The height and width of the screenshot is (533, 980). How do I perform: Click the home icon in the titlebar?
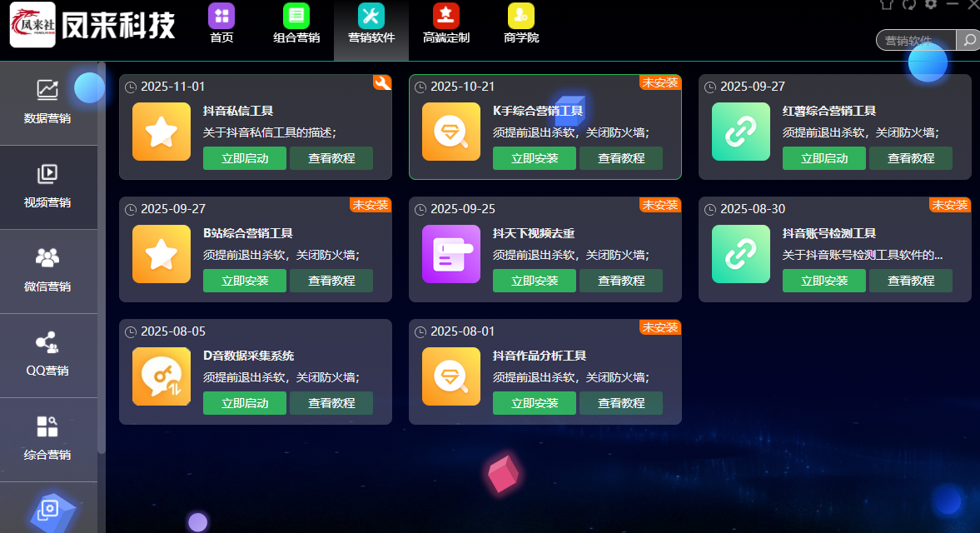point(885,7)
